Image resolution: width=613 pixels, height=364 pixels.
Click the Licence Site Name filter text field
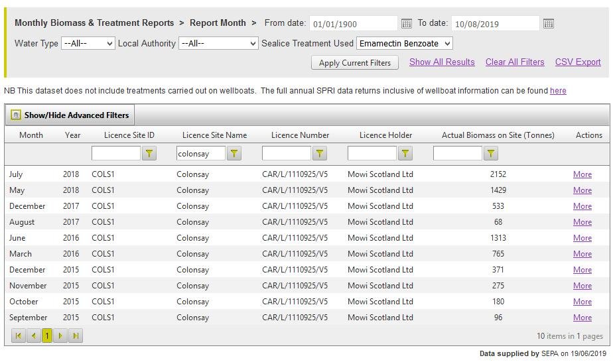coord(200,154)
